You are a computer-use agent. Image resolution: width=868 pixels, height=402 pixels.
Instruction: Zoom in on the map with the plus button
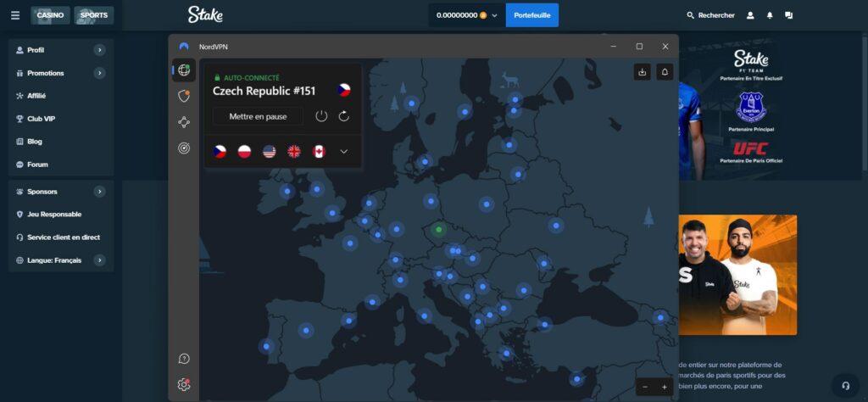coord(665,387)
